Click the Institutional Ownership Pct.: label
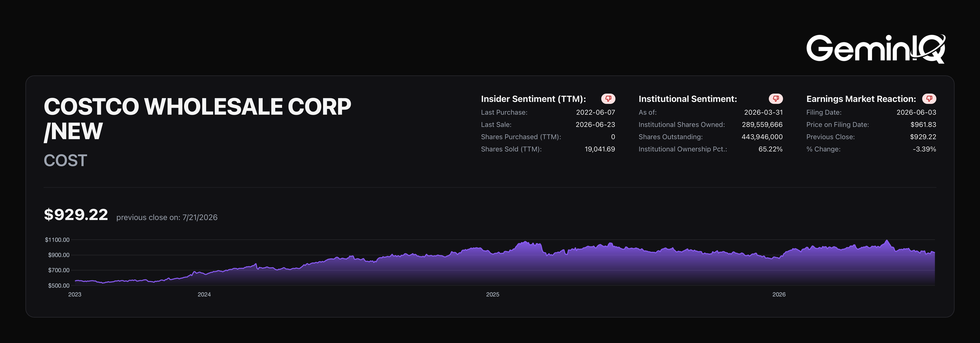The height and width of the screenshot is (343, 980). (x=683, y=149)
